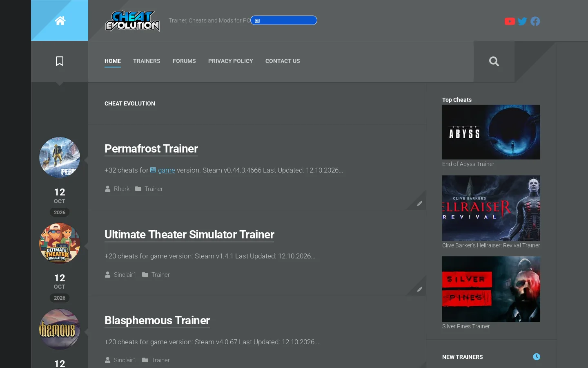
Task: Open the Hellraiser Revival cover image
Action: pos(491,208)
